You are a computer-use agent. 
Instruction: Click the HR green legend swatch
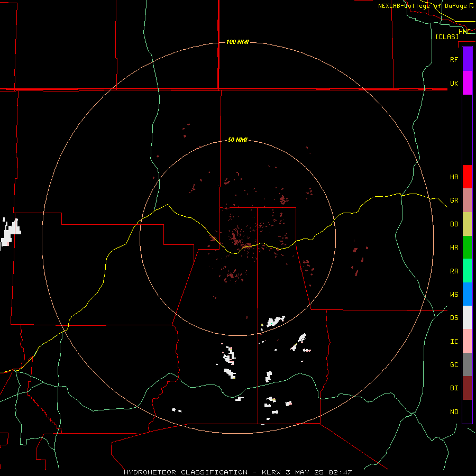467,248
